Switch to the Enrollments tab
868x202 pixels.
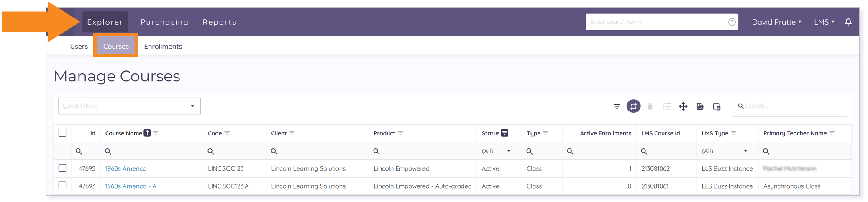point(163,46)
